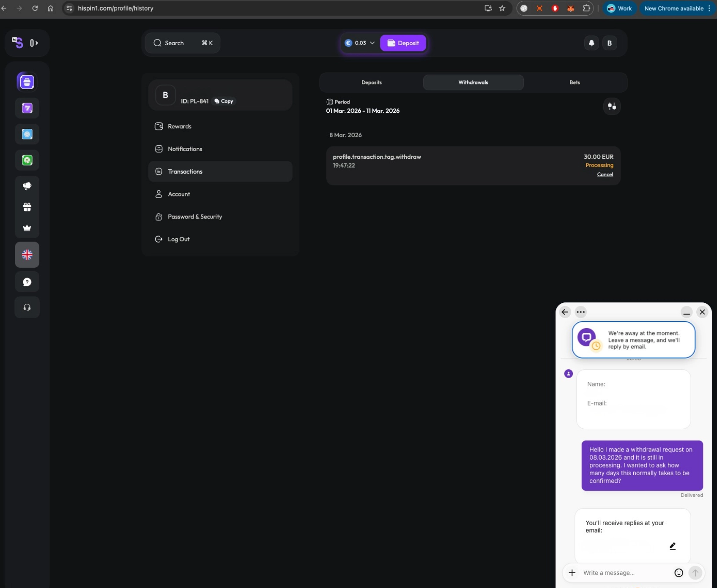The image size is (717, 588).
Task: Open the purple lobby basket icon
Action: [27, 82]
